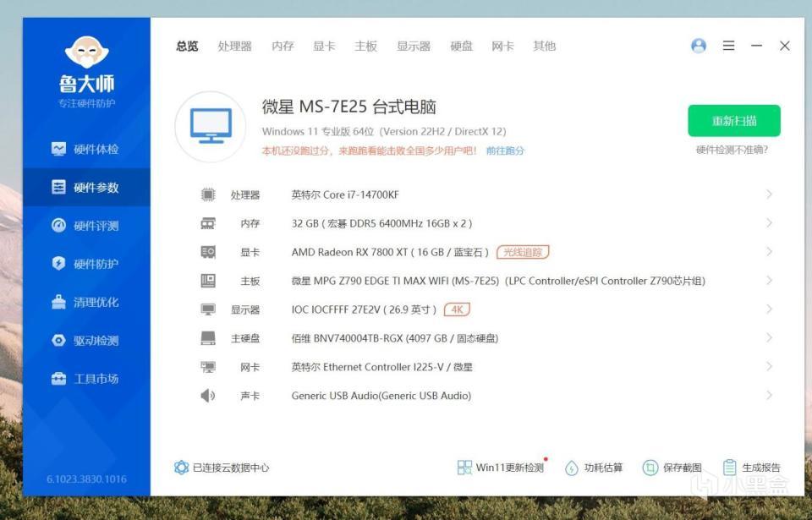
Task: Switch to the 内存 tab
Action: pos(283,47)
